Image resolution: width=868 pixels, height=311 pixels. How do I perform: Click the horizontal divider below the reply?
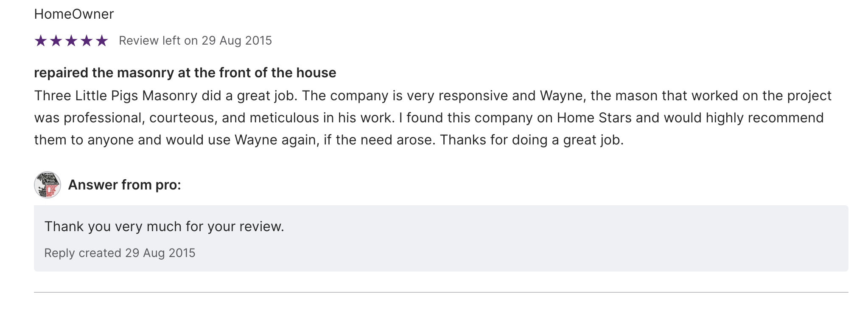point(441,292)
